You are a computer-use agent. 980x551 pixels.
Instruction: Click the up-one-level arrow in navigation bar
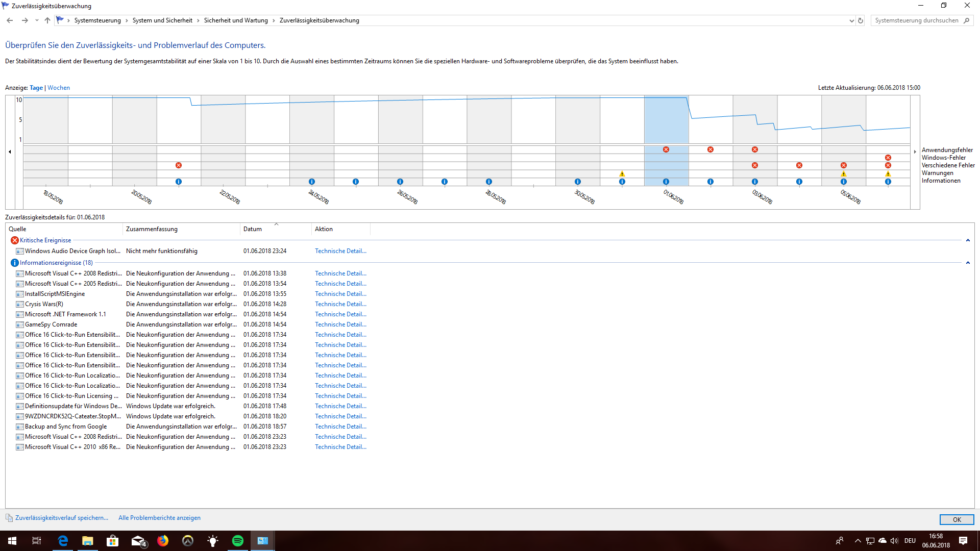47,20
